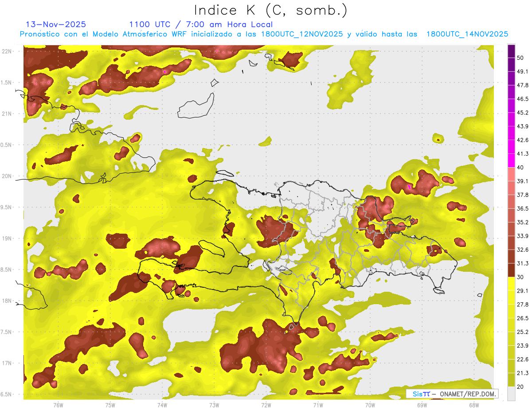Click the "76W" longitude label
This screenshot has width=532, height=411.
(58, 405)
